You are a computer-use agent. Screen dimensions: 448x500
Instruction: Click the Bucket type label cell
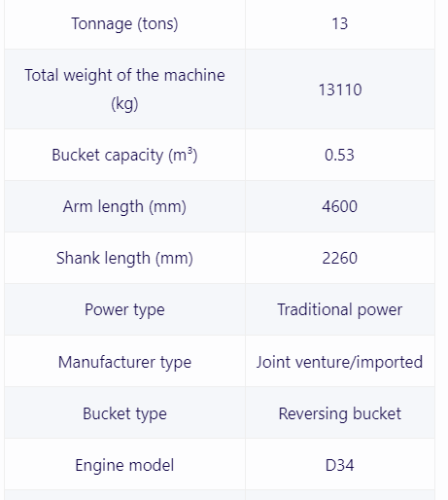pos(124,413)
